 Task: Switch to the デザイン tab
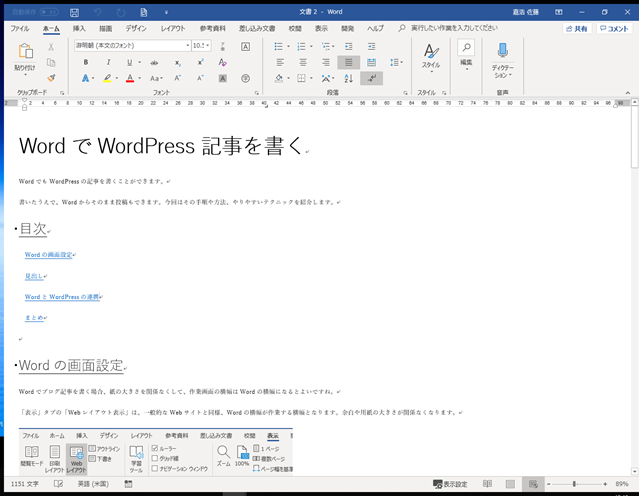tap(136, 29)
